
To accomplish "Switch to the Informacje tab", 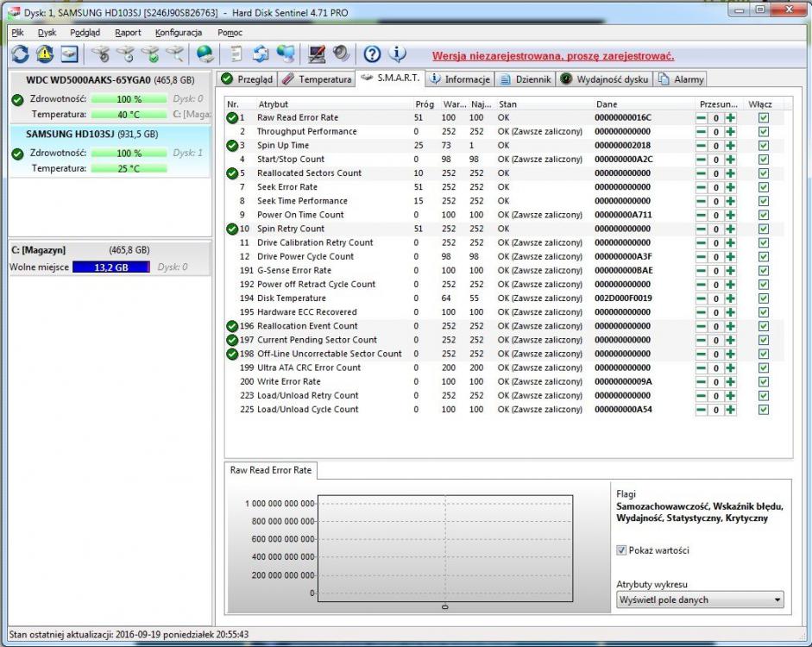I will pyautogui.click(x=460, y=79).
